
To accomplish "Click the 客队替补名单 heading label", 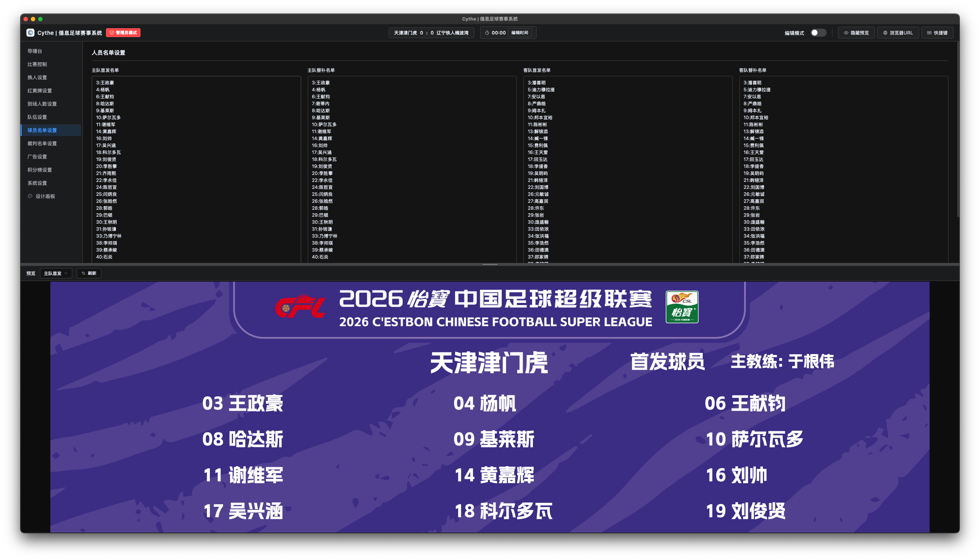I will tap(752, 70).
